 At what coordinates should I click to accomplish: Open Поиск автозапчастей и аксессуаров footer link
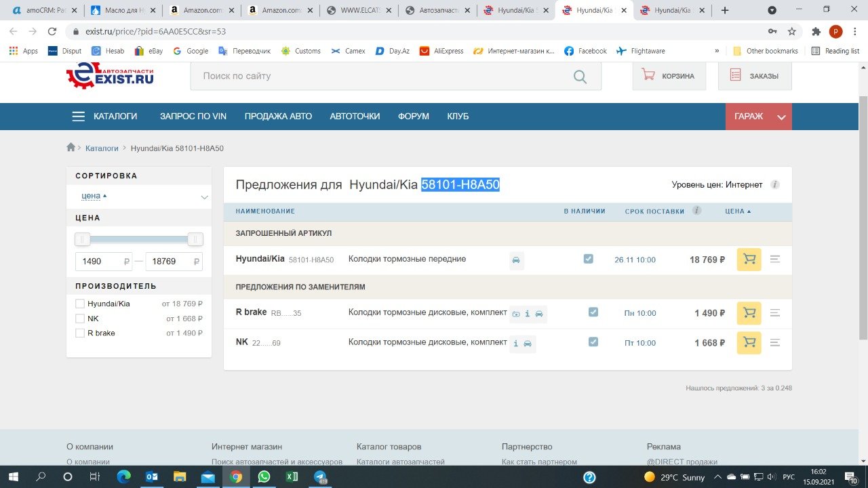(277, 462)
